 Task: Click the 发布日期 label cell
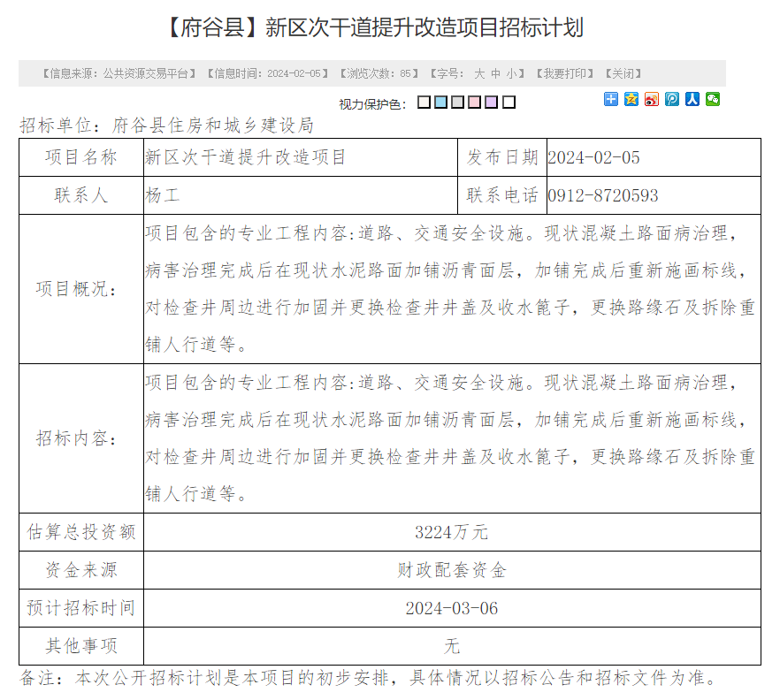(x=502, y=157)
